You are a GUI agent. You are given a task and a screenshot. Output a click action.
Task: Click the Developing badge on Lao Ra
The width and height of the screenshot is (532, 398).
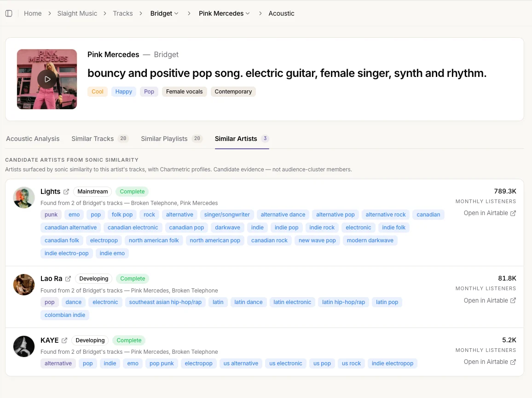(x=93, y=279)
